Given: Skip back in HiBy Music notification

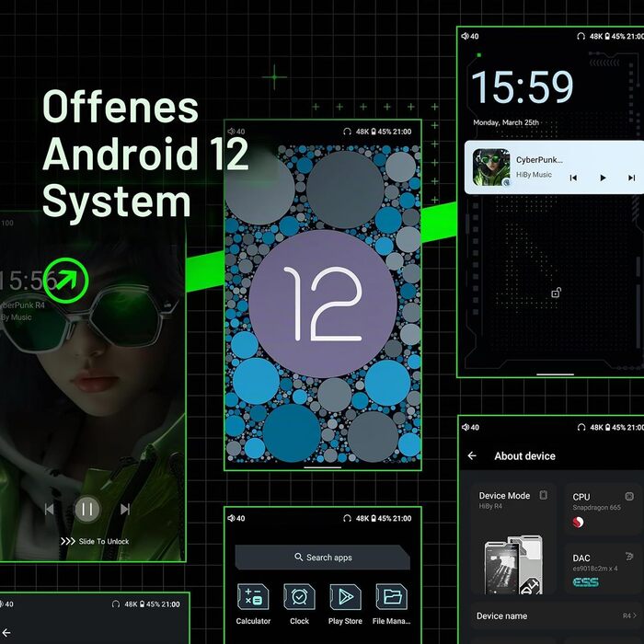Looking at the screenshot, I should coord(573,178).
